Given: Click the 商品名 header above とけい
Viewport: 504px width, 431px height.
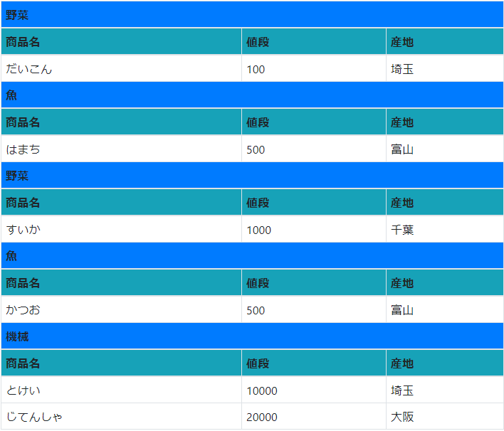Looking at the screenshot, I should [121, 363].
